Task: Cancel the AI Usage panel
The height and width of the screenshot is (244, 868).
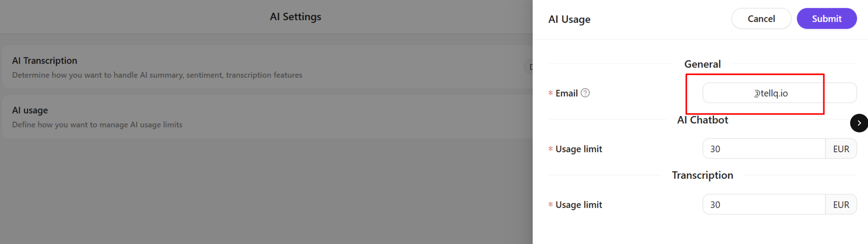Action: click(761, 19)
